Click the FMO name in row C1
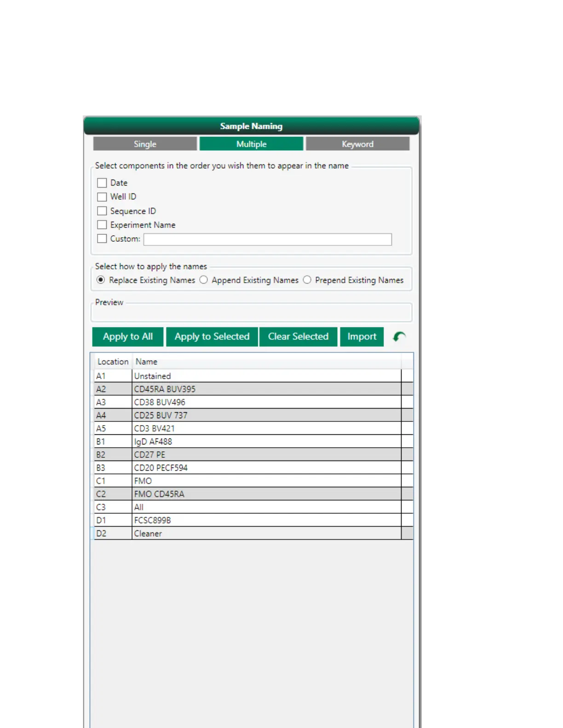 [266, 481]
